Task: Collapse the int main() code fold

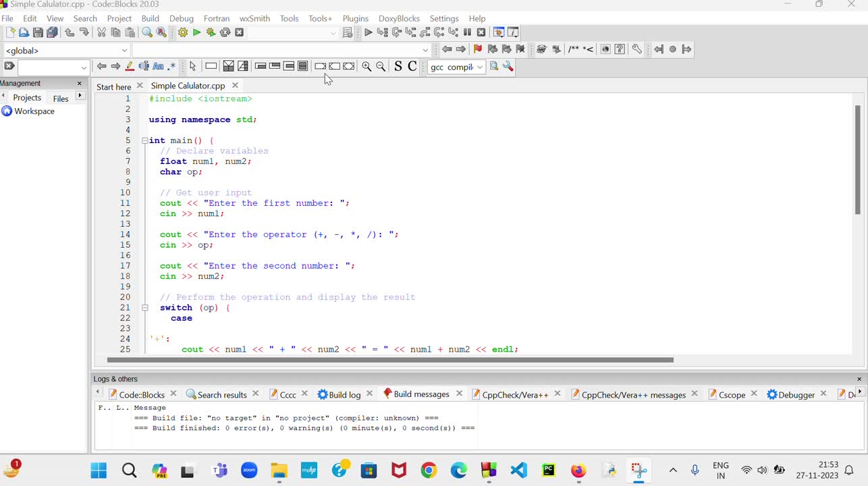Action: (x=144, y=140)
